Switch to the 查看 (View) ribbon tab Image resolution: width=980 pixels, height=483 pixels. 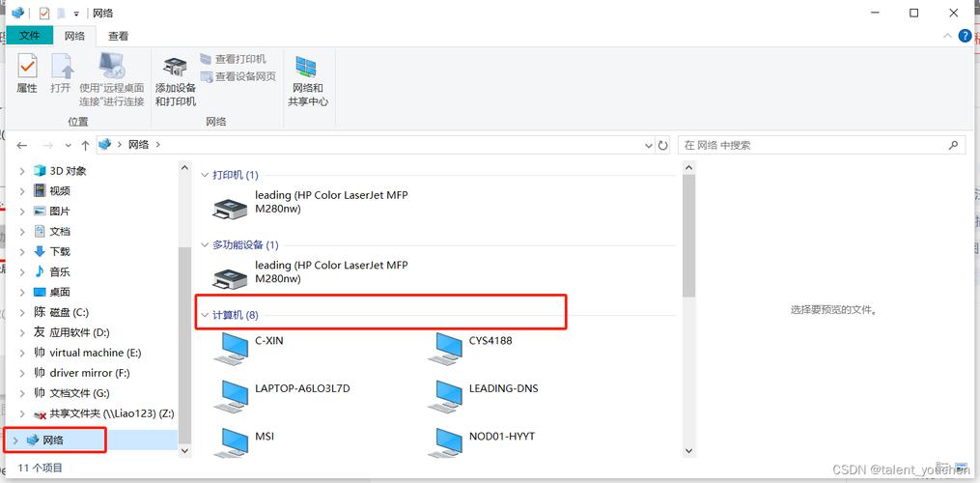click(x=118, y=36)
